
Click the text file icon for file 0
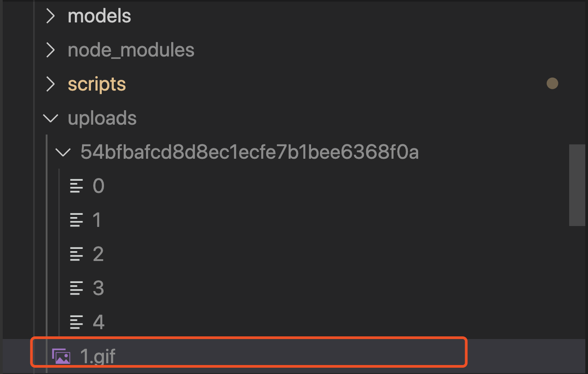77,186
